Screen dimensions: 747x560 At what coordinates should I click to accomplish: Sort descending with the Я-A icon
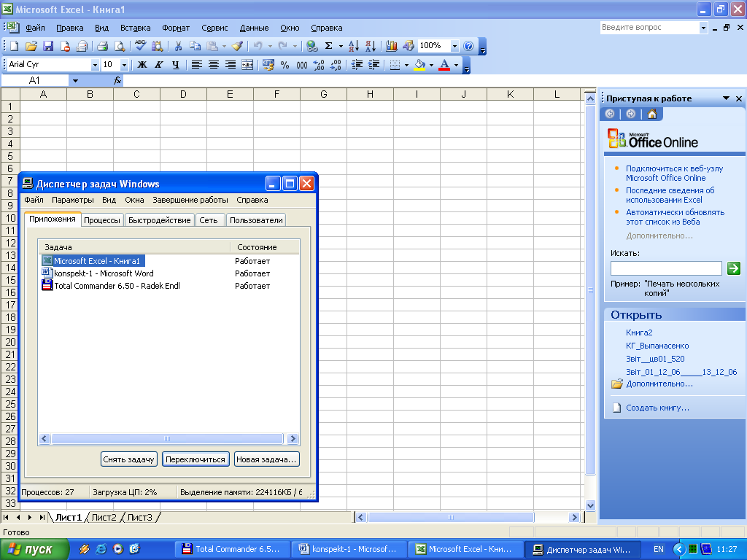coord(371,46)
